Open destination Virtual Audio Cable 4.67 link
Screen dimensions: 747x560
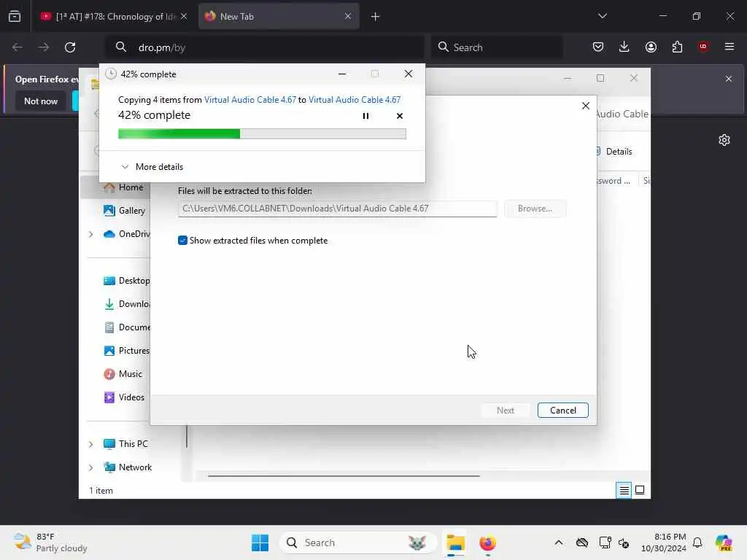coord(355,99)
